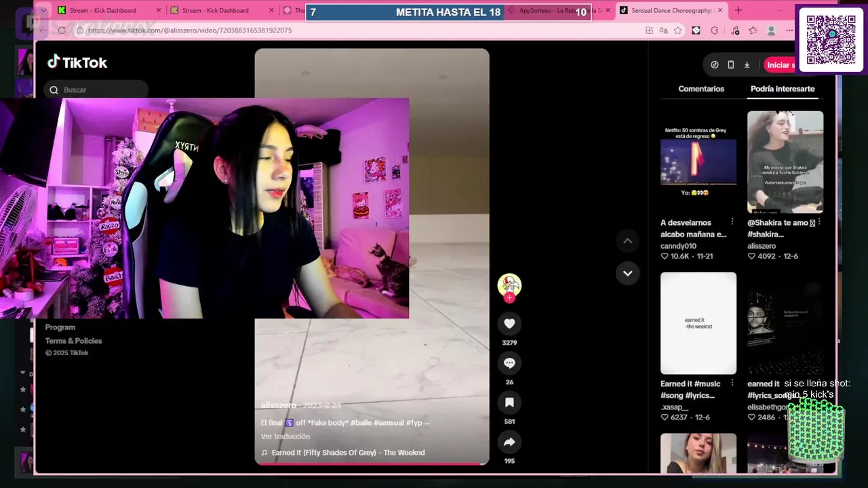Switch to the Podría interesarte tab
868x488 pixels.
click(783, 89)
